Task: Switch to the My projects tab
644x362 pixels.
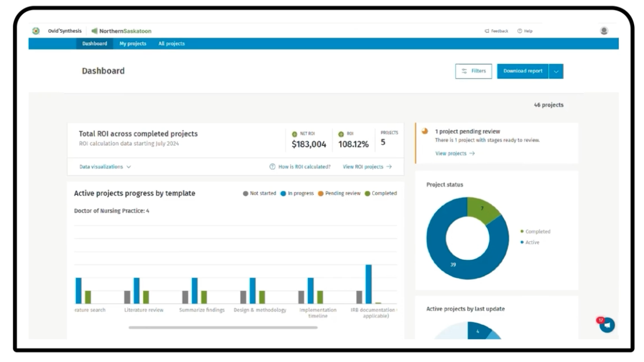Action: click(132, 44)
